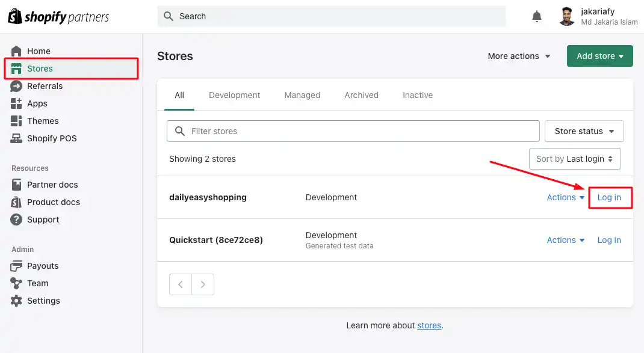Image resolution: width=644 pixels, height=353 pixels.
Task: Click the Filter stores magnifier icon
Action: pyautogui.click(x=180, y=131)
